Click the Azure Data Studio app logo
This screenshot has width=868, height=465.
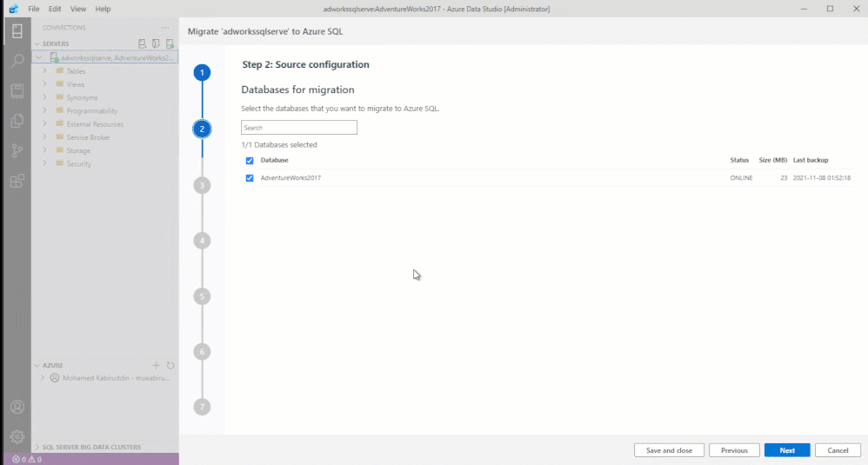coord(13,9)
